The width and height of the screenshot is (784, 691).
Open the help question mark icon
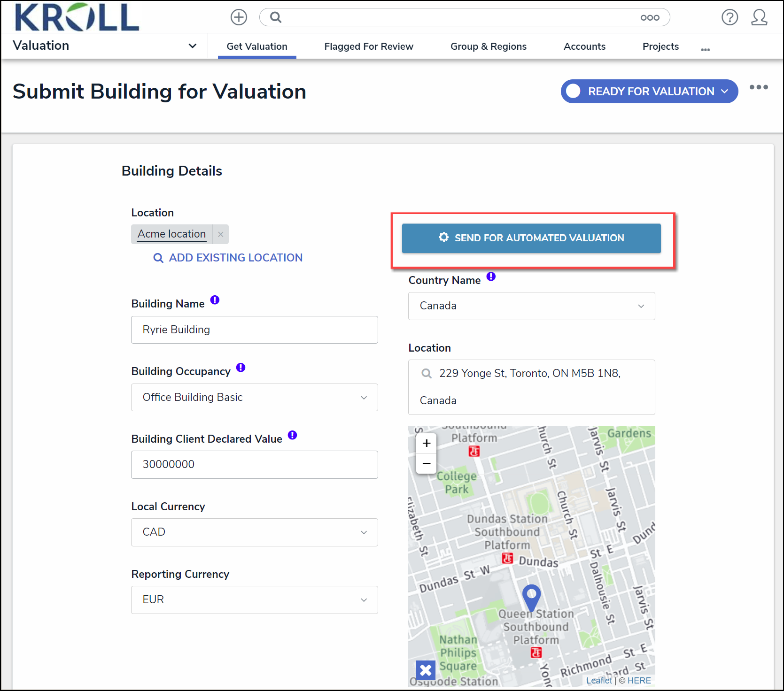point(730,17)
